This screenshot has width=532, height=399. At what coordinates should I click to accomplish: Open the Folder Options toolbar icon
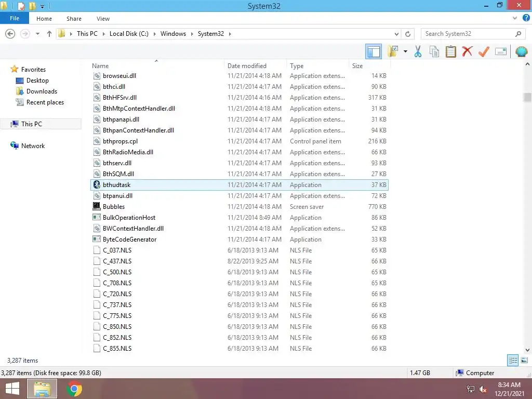(393, 51)
